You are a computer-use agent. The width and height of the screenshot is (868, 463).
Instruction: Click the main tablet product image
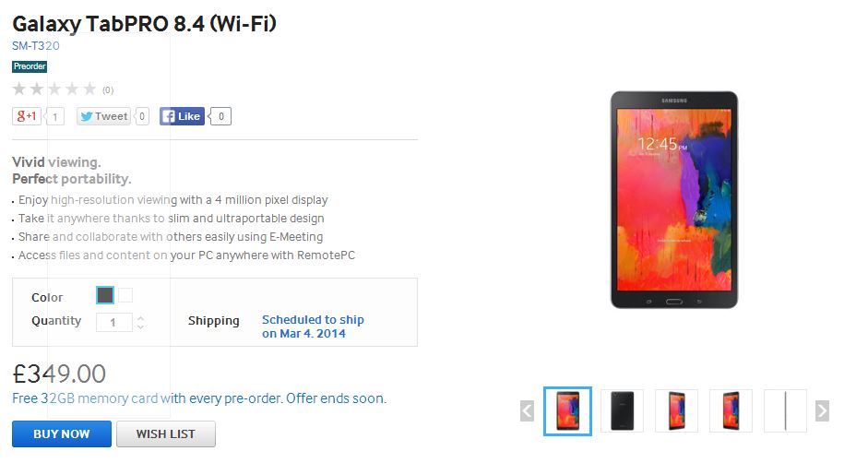(x=673, y=199)
